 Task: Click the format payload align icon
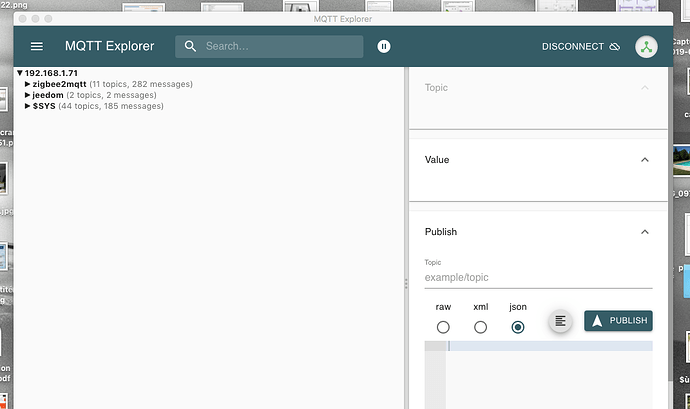point(560,321)
